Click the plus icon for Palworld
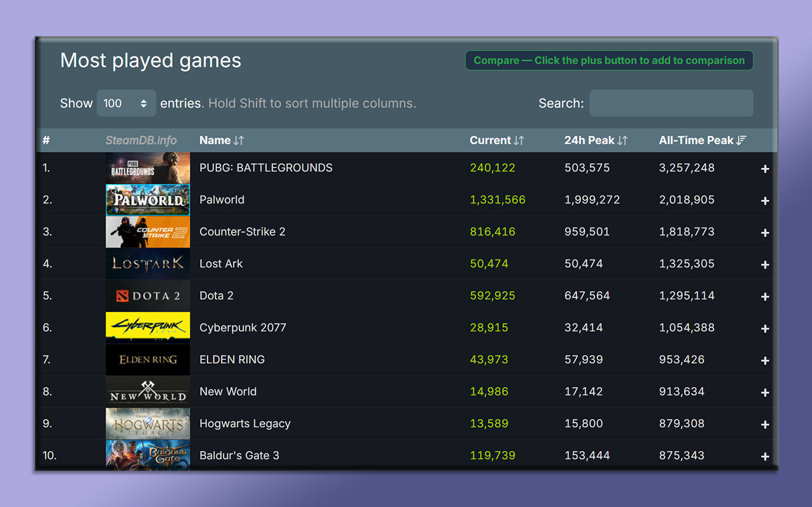The image size is (812, 507). point(765,201)
